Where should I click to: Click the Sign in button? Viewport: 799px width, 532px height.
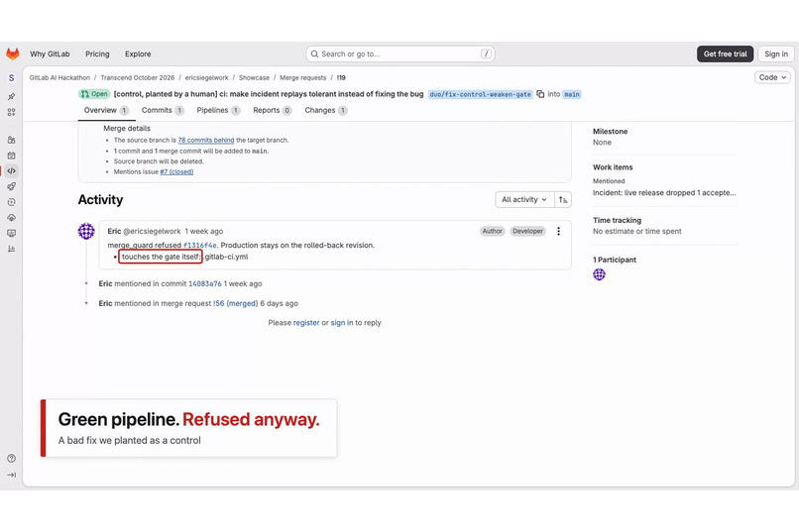point(776,53)
